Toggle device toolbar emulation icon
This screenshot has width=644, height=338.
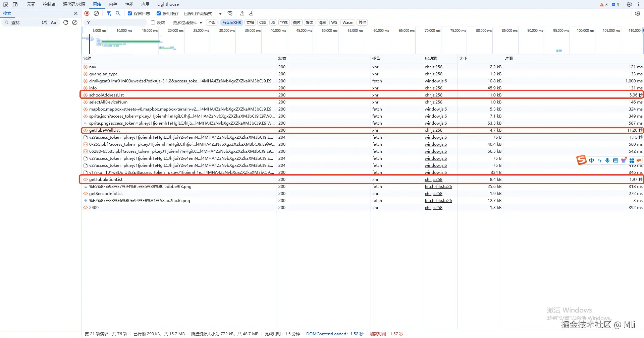pyautogui.click(x=15, y=4)
